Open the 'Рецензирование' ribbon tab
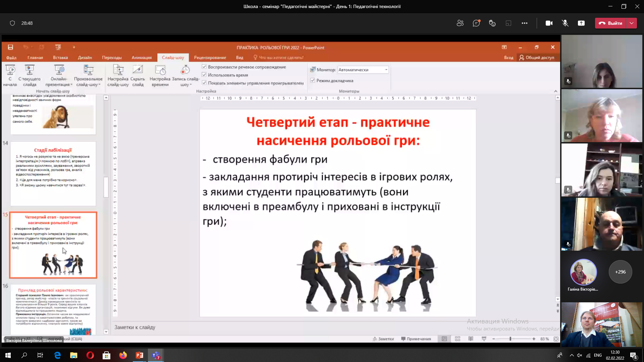This screenshot has height=362, width=644. click(210, 58)
